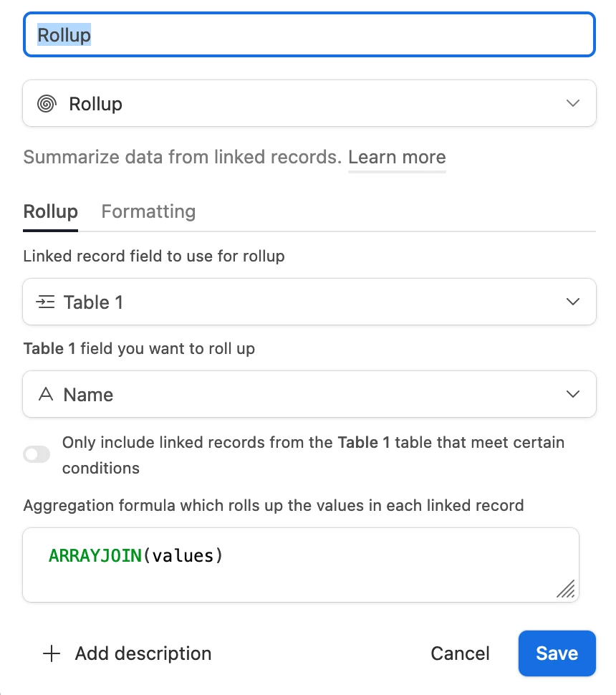Click into the field name input box

coord(309,34)
